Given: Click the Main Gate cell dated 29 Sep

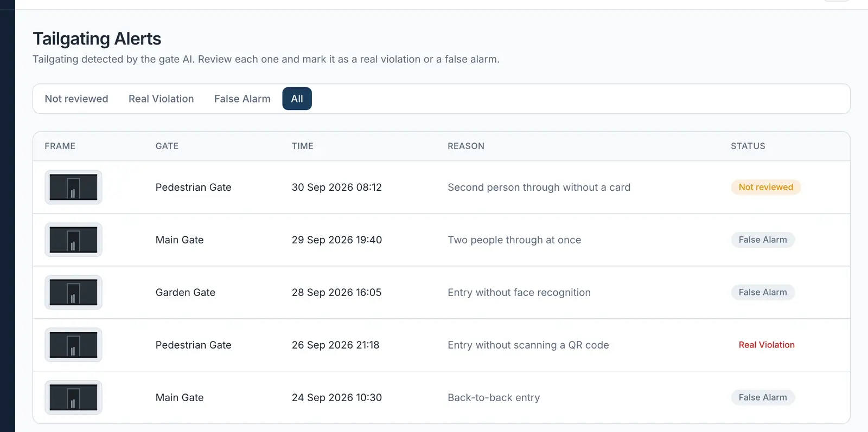Looking at the screenshot, I should [180, 240].
